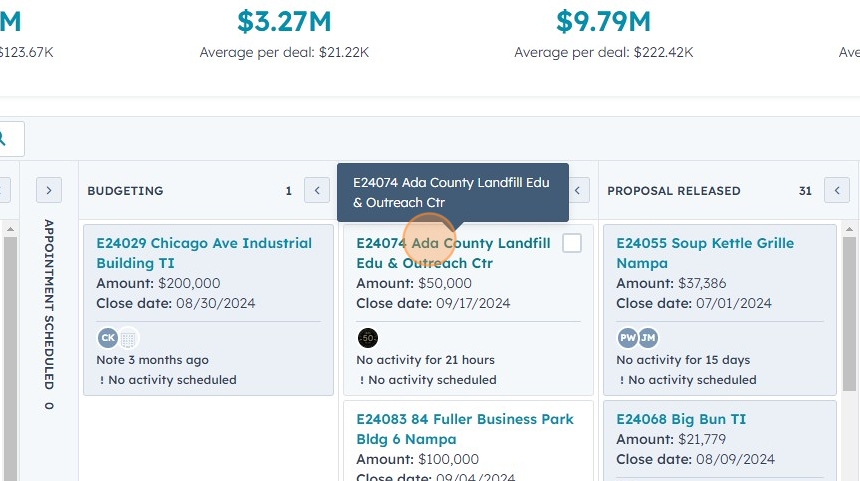860x481 pixels.
Task: Click the Proposal Released column header
Action: (x=674, y=190)
